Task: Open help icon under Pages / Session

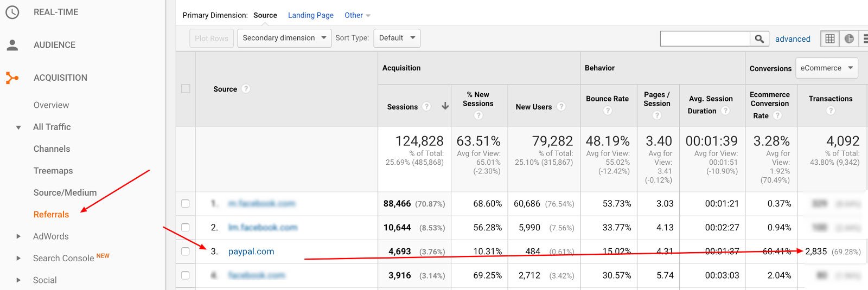Action: tap(657, 115)
